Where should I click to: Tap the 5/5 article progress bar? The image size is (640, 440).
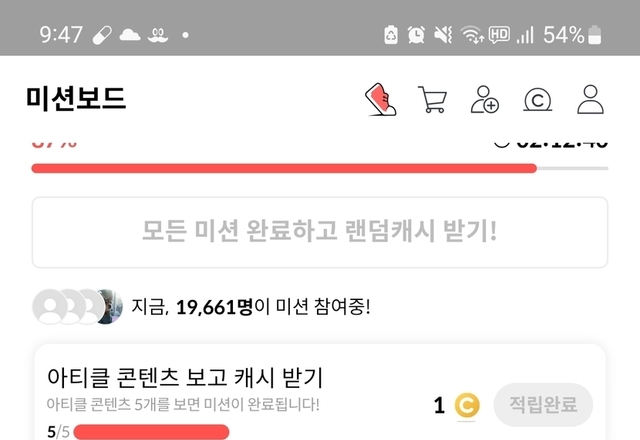(151, 432)
